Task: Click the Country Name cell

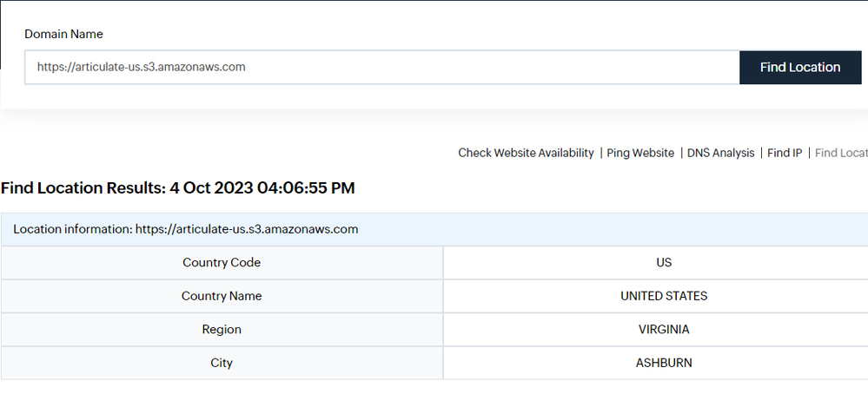Action: [x=222, y=296]
